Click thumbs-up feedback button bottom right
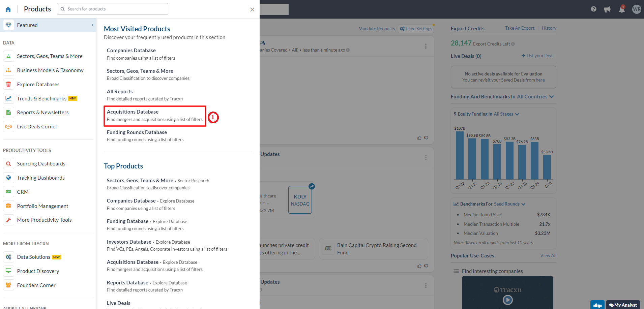 [x=597, y=305]
